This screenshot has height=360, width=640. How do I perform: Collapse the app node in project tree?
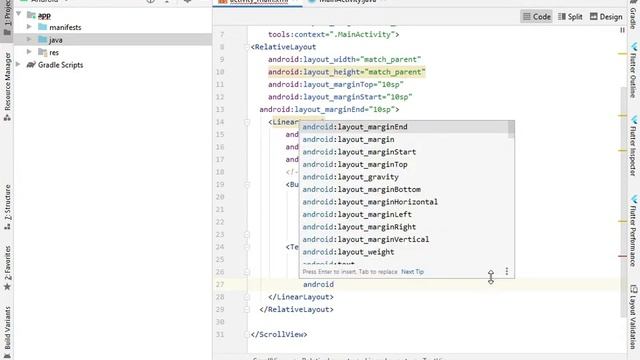pos(18,14)
